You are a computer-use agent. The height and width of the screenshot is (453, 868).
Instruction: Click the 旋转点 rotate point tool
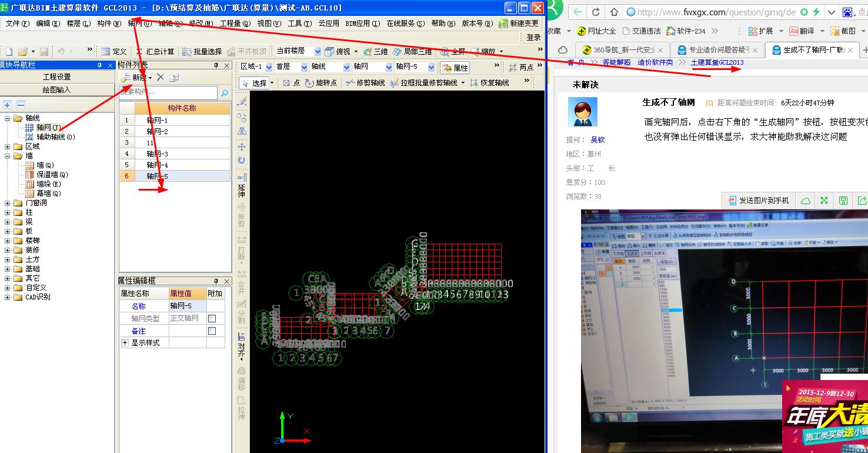(321, 83)
